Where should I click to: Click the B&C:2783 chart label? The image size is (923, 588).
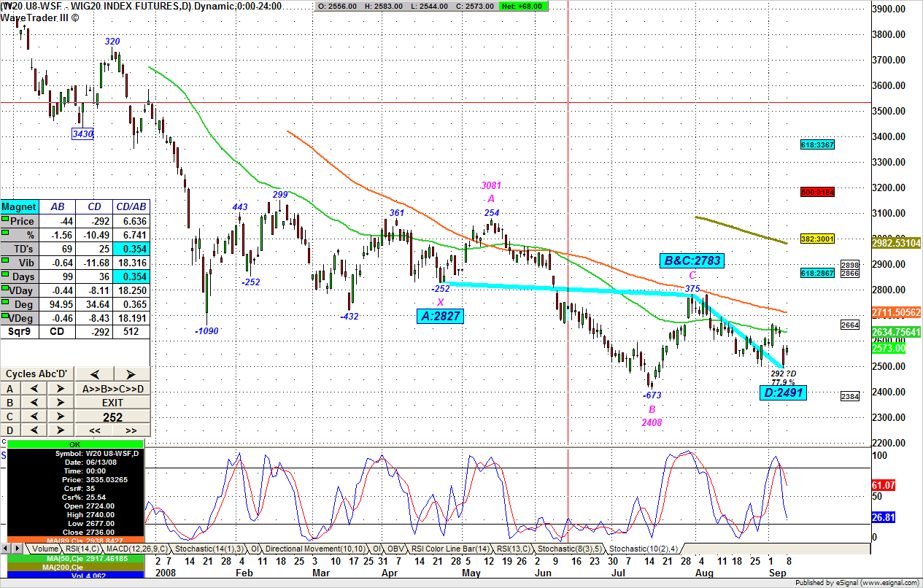(x=693, y=260)
